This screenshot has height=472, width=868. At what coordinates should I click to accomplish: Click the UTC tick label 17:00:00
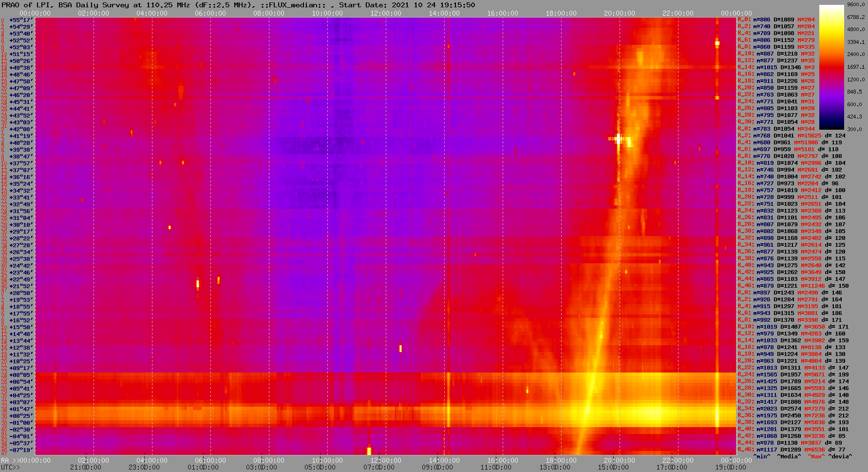tap(671, 468)
